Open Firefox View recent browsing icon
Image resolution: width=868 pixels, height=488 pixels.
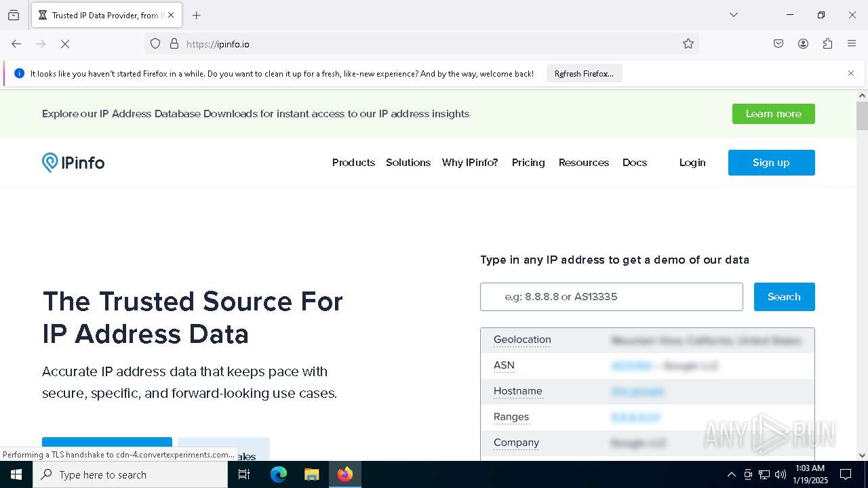point(14,15)
